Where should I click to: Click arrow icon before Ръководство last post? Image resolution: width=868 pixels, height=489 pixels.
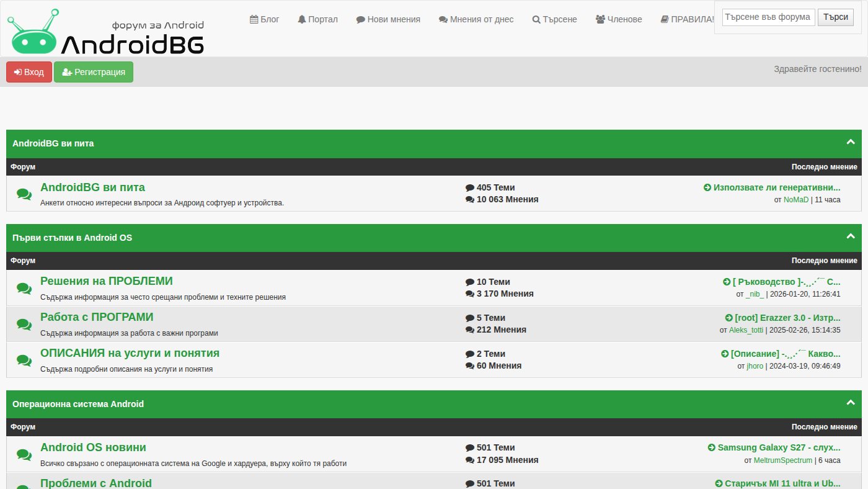pos(727,282)
